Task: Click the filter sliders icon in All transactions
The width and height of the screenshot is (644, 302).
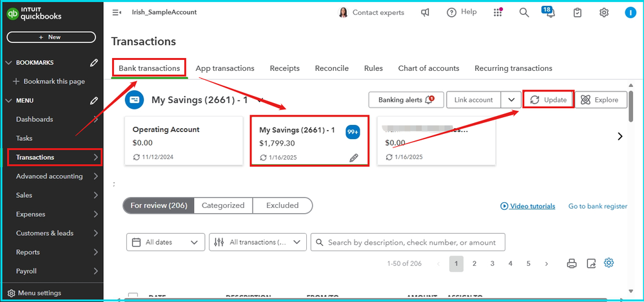Action: point(219,243)
